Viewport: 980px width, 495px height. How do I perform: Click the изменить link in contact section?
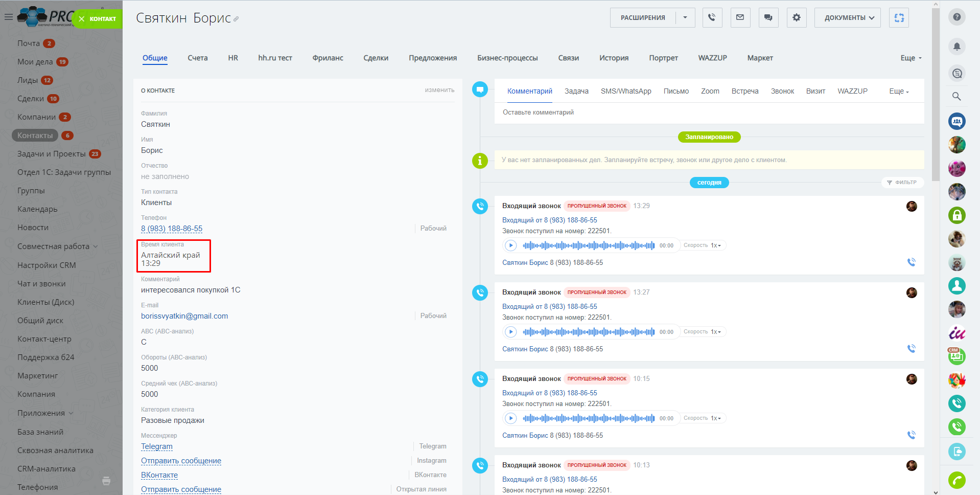(x=439, y=90)
